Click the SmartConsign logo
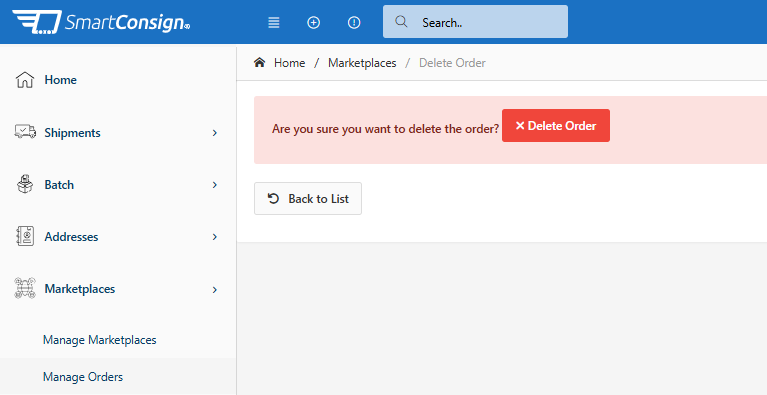 point(101,22)
